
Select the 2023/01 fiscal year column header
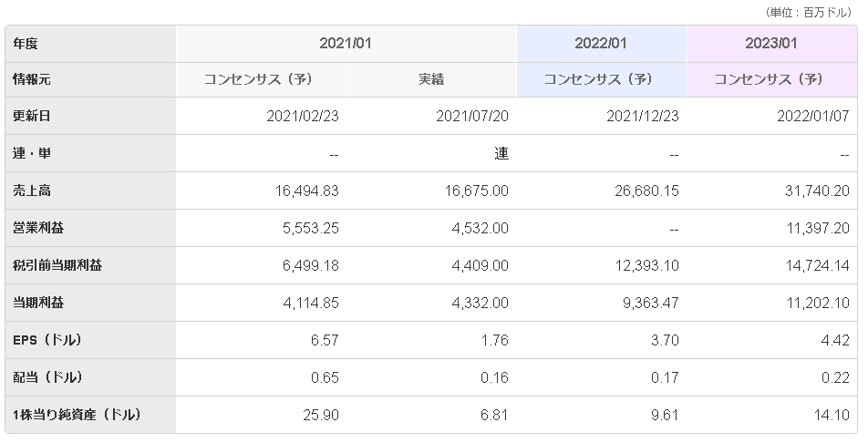click(772, 43)
